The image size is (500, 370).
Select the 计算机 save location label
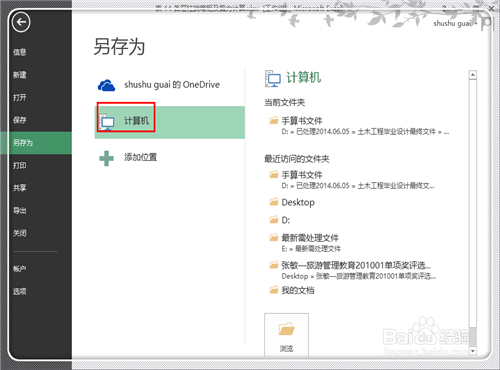tap(137, 121)
